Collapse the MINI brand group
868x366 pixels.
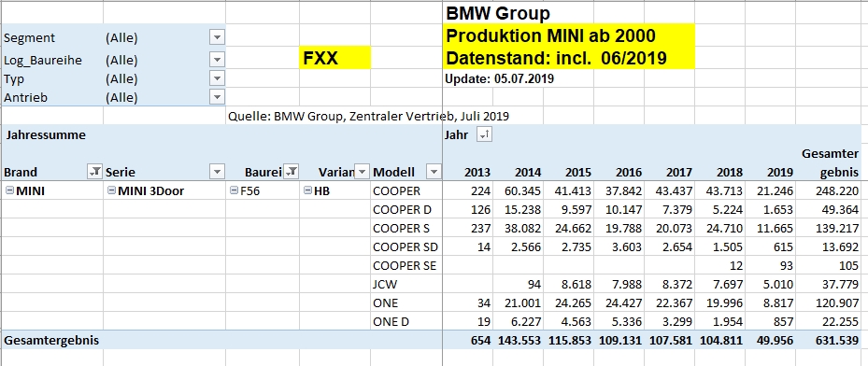pos(9,190)
